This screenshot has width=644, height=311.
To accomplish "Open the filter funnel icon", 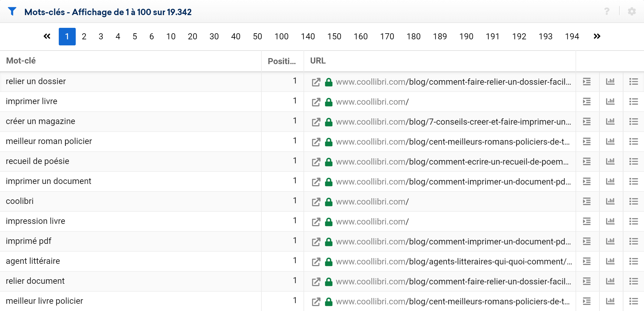I will (12, 11).
